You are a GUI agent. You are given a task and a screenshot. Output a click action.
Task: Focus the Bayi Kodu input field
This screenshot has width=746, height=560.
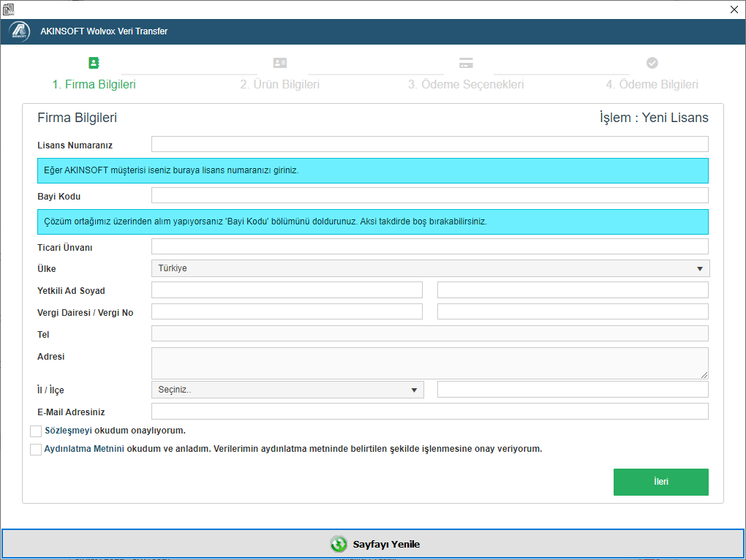[429, 195]
